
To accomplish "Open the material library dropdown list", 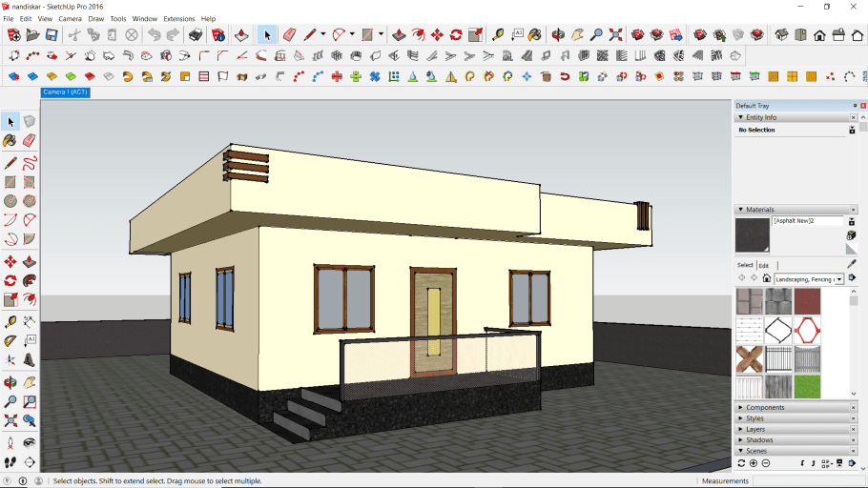I will (x=839, y=279).
